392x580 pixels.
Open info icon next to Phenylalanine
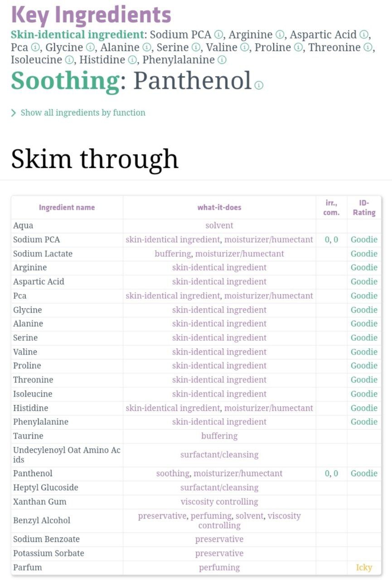click(222, 60)
